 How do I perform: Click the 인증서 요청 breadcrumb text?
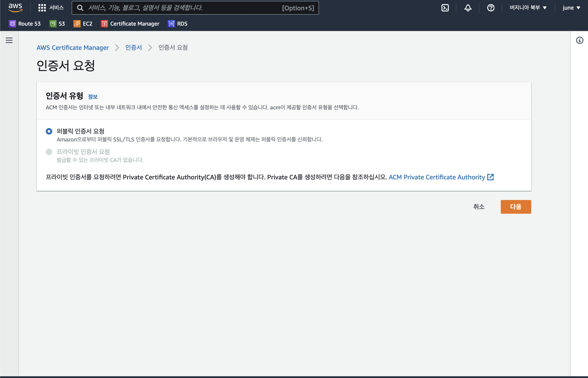(x=173, y=48)
